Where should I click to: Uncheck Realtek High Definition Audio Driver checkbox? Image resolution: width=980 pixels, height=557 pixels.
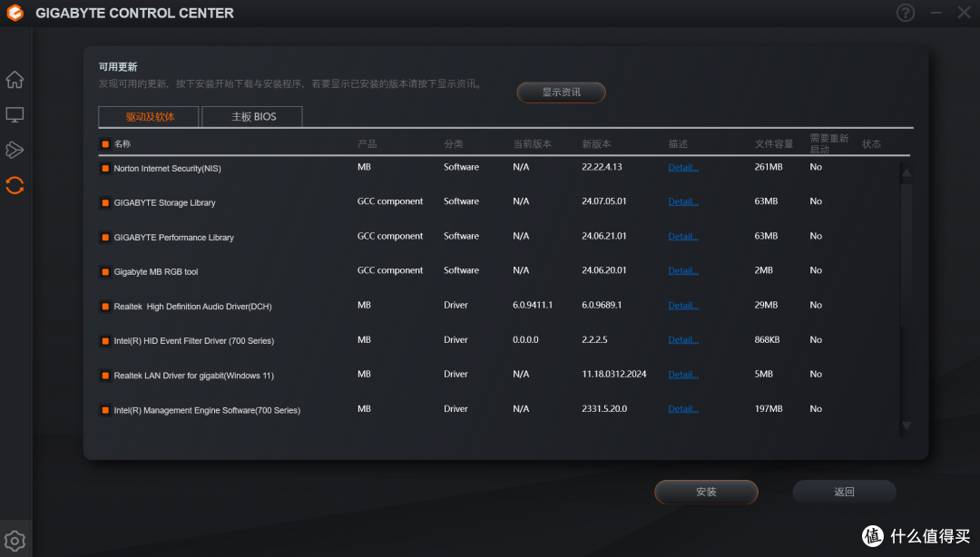coord(105,307)
